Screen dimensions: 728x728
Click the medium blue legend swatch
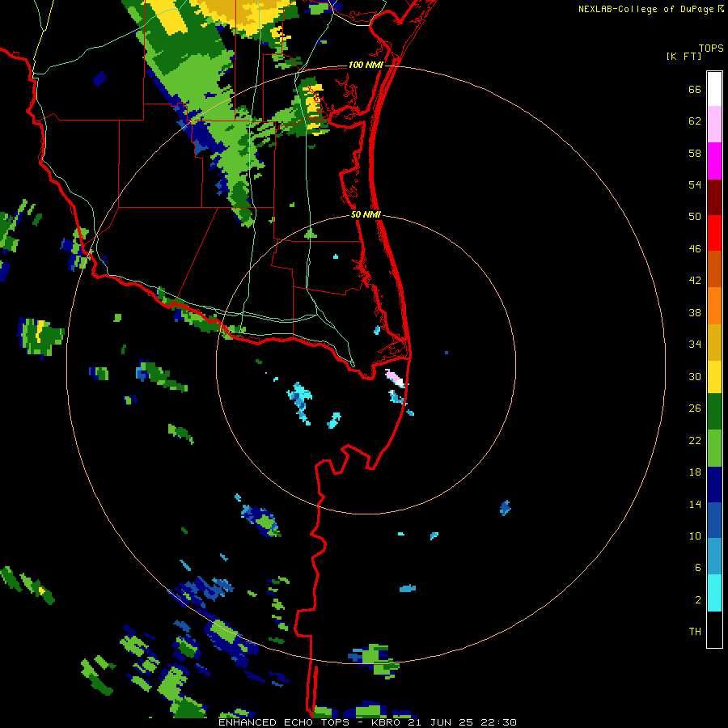(x=714, y=520)
